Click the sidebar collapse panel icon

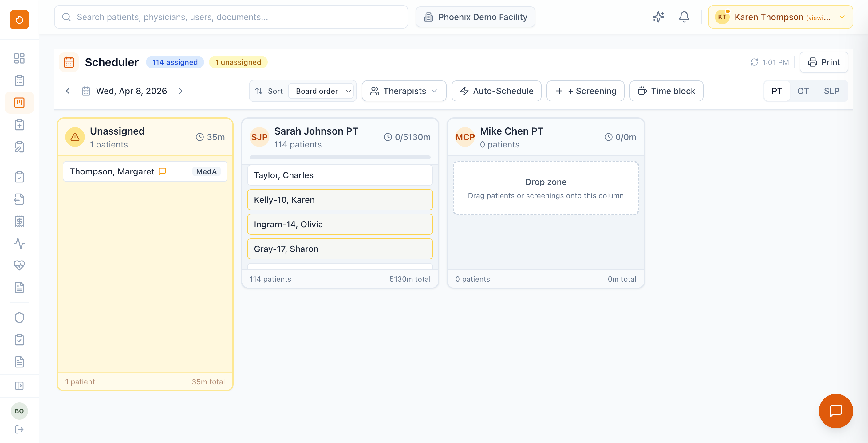[x=19, y=386]
